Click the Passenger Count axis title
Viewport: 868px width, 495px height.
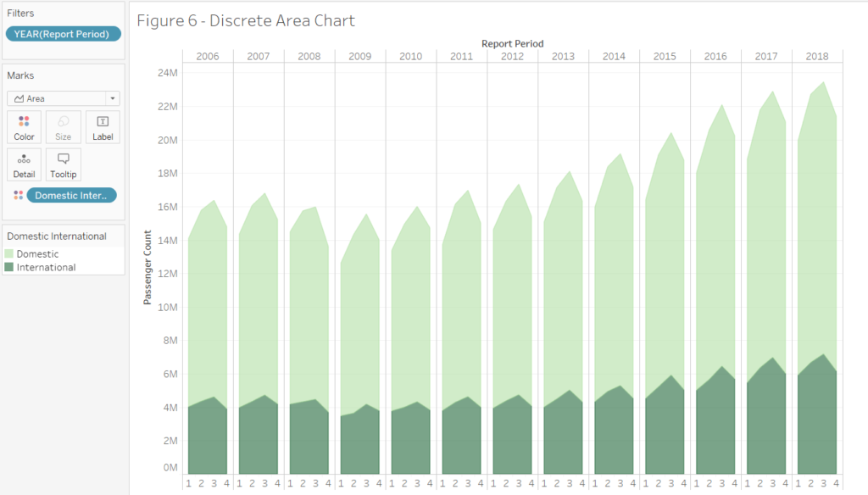[x=147, y=268]
